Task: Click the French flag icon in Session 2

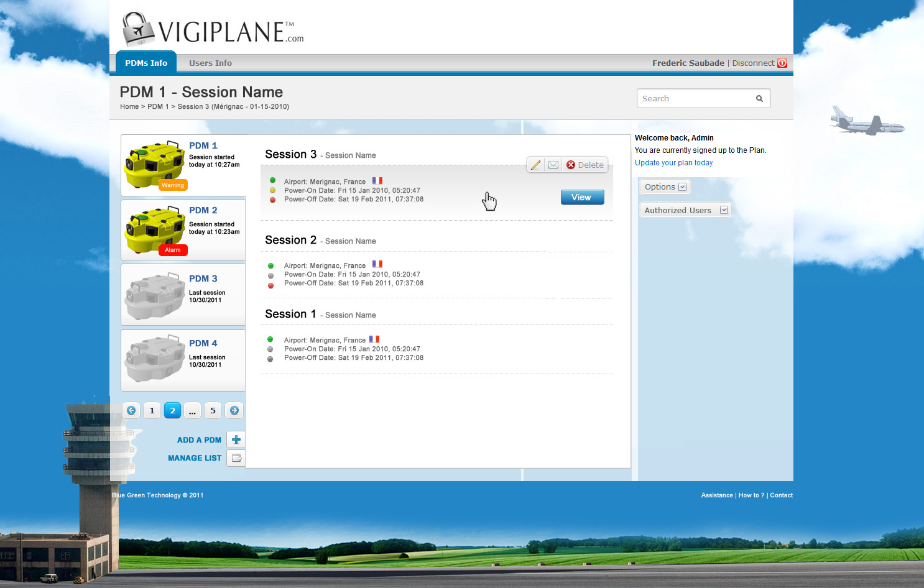Action: (377, 264)
